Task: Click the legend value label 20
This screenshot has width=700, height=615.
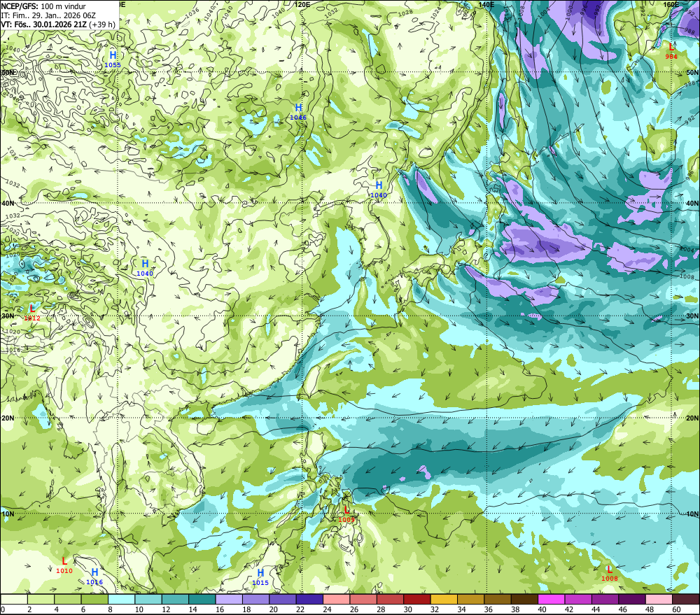Action: 273,609
